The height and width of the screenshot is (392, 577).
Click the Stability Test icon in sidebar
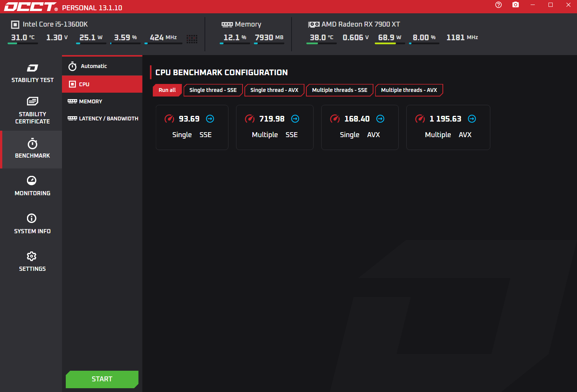[32, 68]
